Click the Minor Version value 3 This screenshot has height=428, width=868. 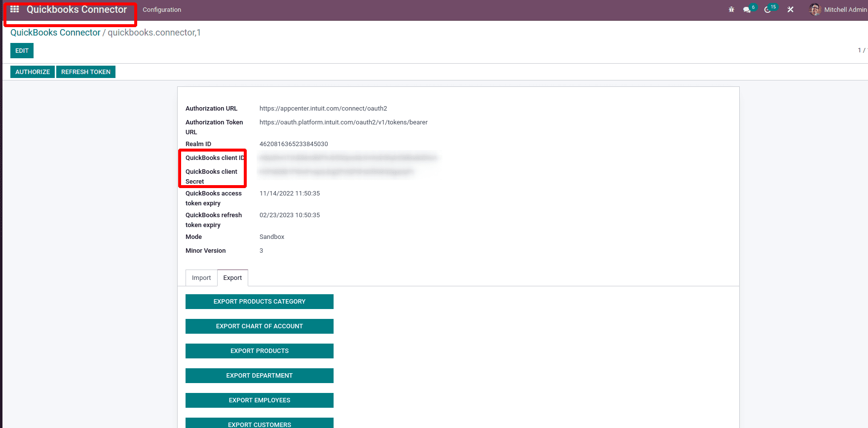point(262,251)
